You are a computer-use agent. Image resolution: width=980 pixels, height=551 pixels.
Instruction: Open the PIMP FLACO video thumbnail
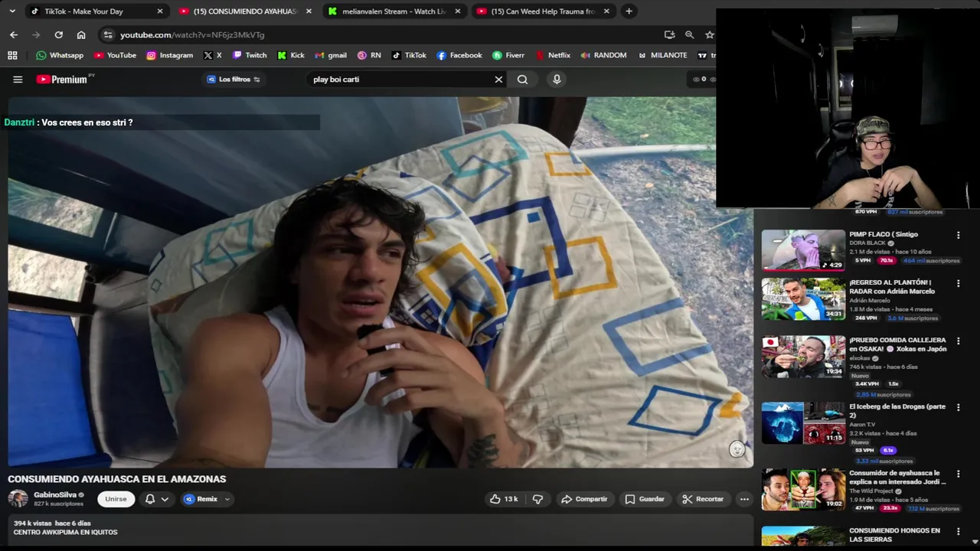[803, 249]
